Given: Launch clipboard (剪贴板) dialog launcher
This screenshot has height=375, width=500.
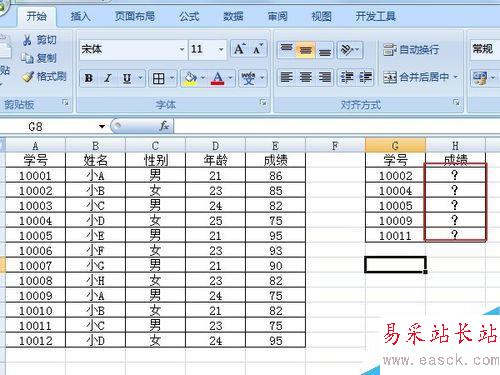Looking at the screenshot, I should coord(66,102).
